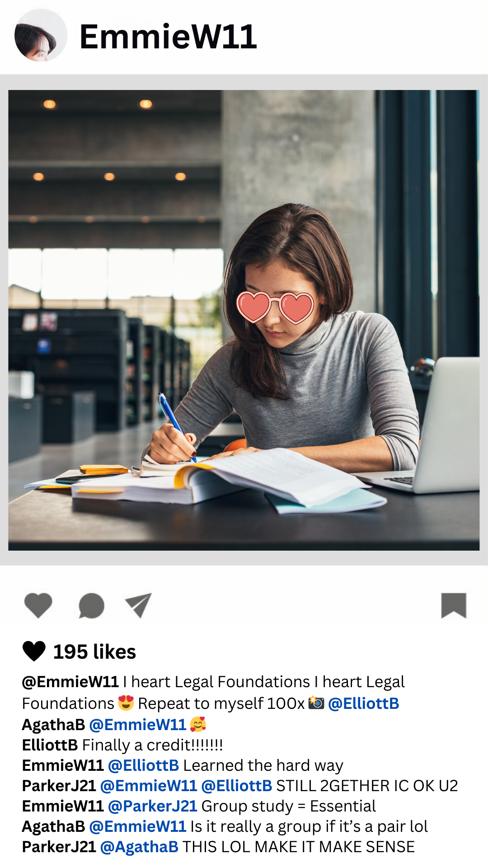This screenshot has height=868, width=488.
Task: Click @ElliottB mention in 'Learned the hard way'
Action: point(144,765)
